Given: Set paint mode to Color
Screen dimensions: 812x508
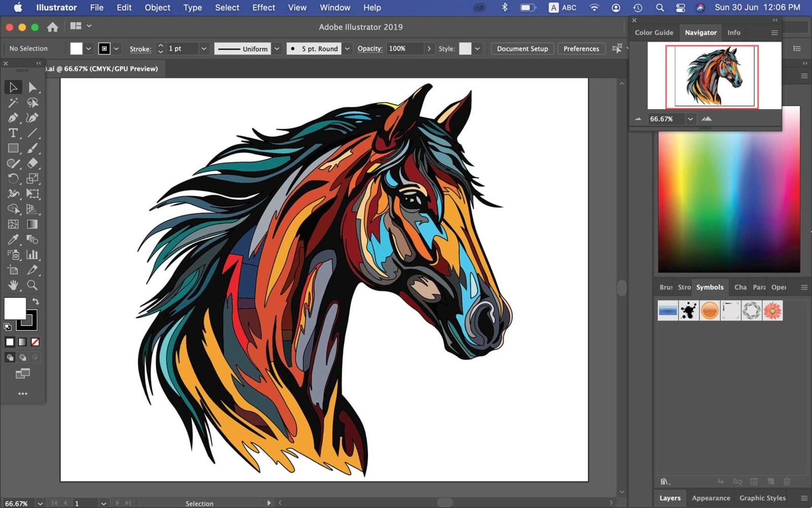Looking at the screenshot, I should 10,342.
